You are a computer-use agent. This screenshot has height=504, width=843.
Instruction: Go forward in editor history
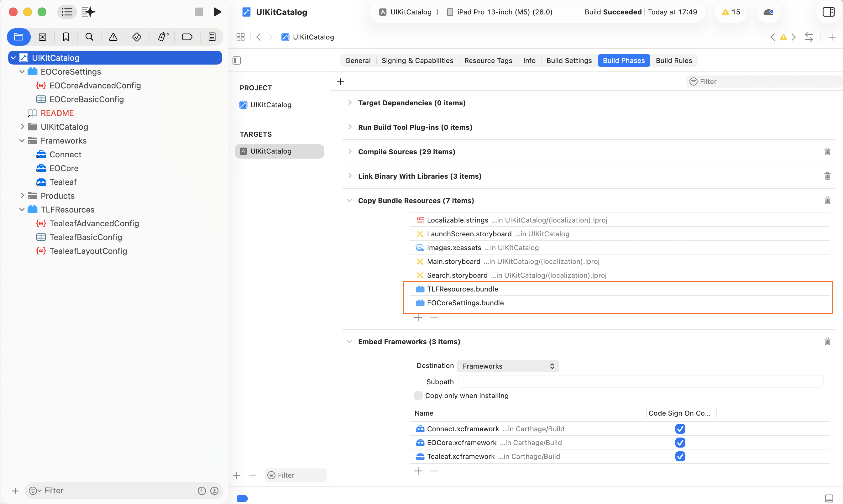click(x=270, y=37)
